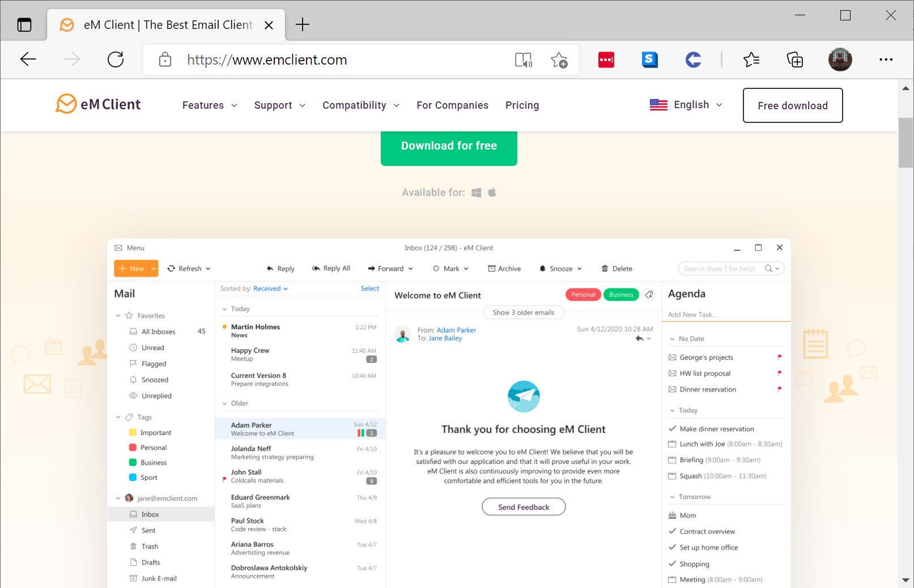Open the red password manager extension icon
The height and width of the screenshot is (588, 914).
coord(606,59)
